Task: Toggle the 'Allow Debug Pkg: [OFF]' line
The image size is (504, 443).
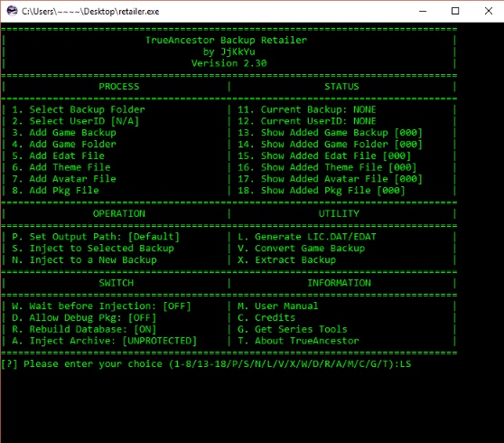Action: (x=84, y=318)
